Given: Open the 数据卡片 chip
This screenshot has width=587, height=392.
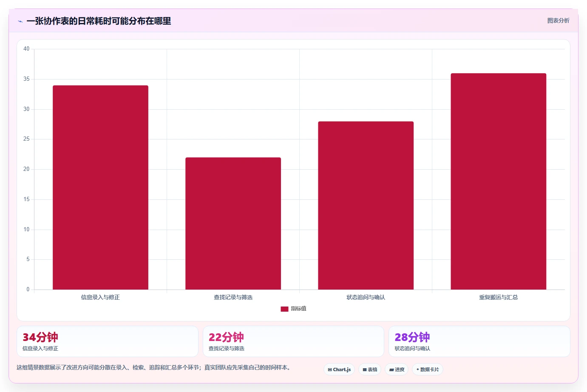Looking at the screenshot, I should pyautogui.click(x=428, y=369).
